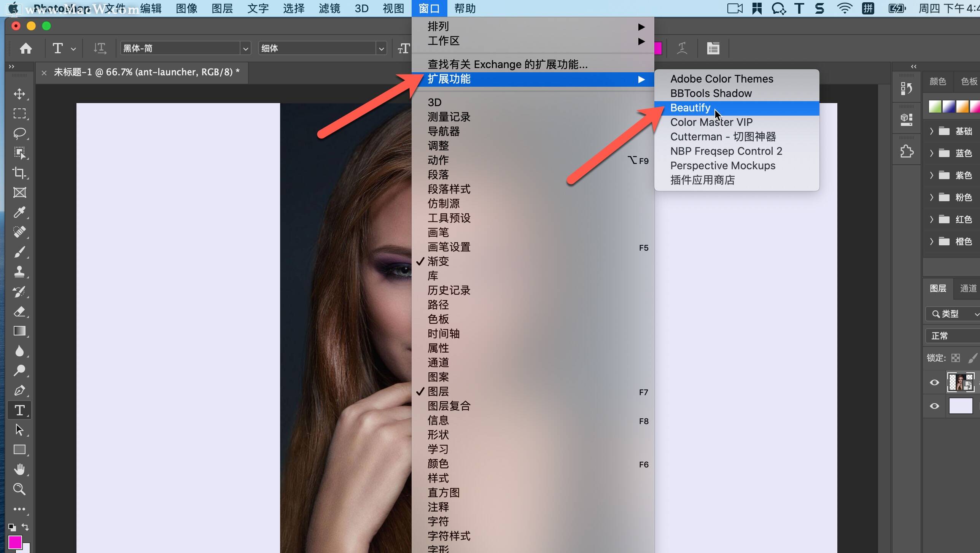The image size is (980, 553).
Task: Select the Move tool
Action: [19, 94]
